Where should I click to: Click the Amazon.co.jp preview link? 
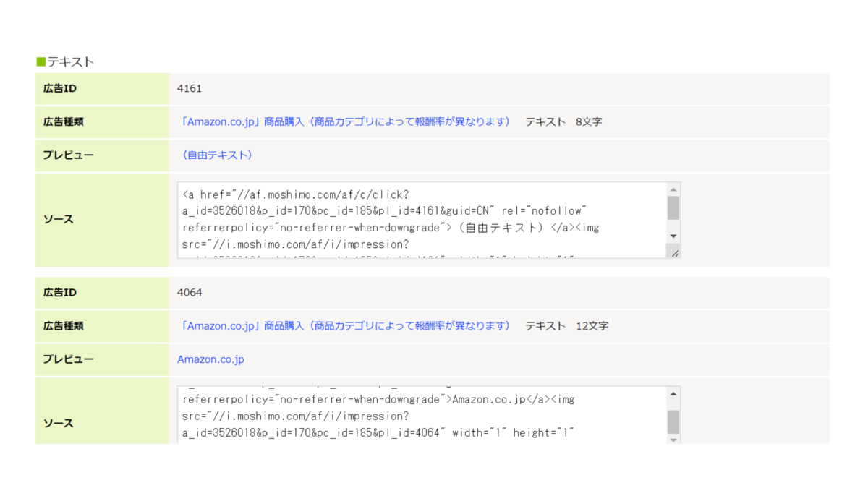[x=210, y=359]
